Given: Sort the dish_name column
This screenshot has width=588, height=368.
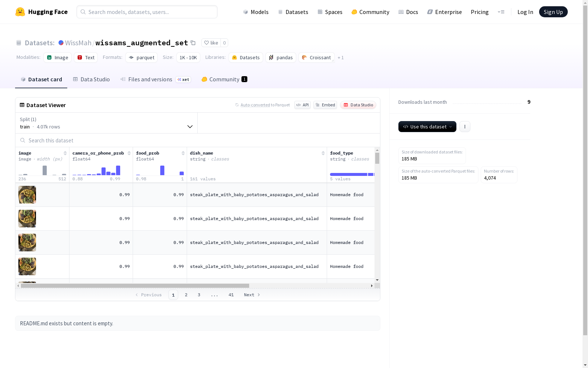Looking at the screenshot, I should tap(323, 153).
